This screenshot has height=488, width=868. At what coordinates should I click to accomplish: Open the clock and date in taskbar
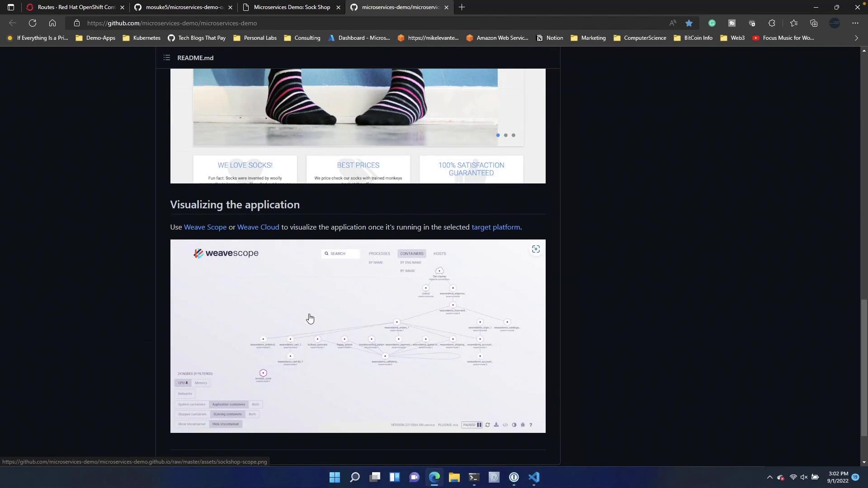click(x=838, y=477)
